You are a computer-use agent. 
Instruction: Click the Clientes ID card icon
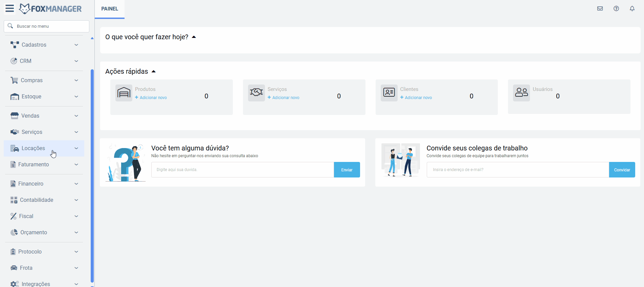(x=389, y=93)
